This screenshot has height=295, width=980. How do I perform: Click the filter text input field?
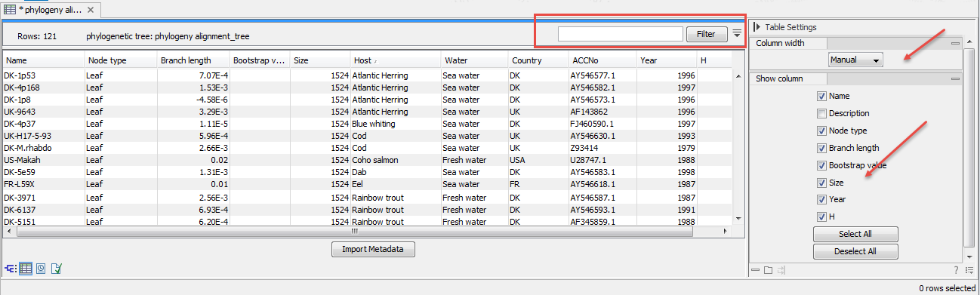621,34
